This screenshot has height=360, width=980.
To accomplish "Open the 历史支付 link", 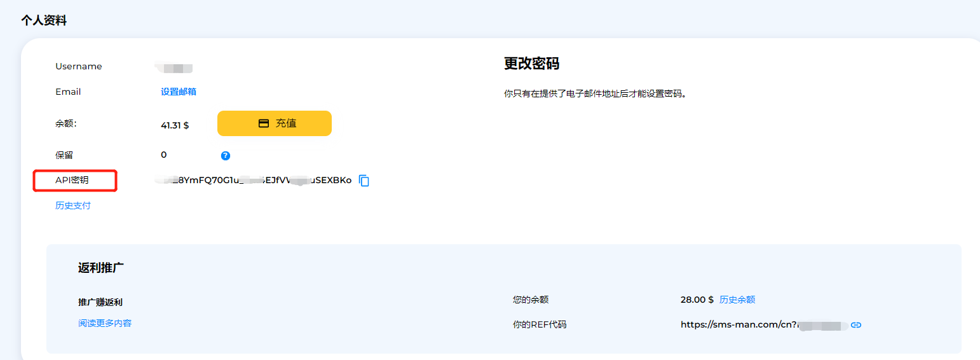I will tap(73, 205).
